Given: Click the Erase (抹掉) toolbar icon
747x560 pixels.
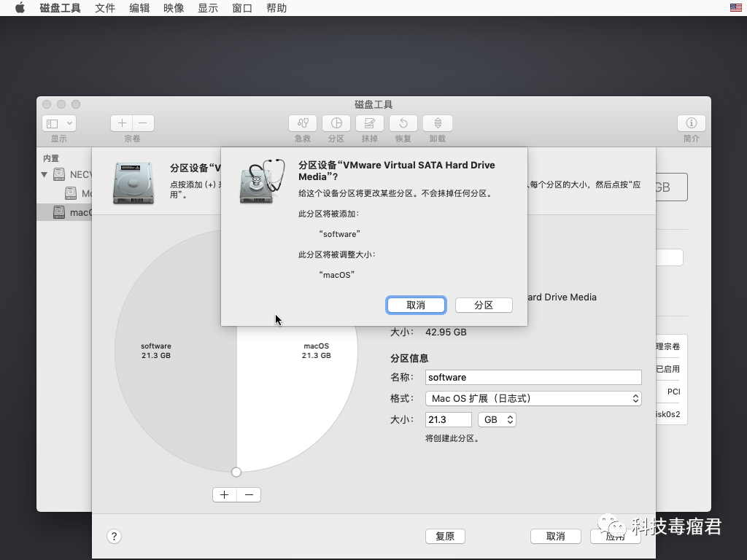Looking at the screenshot, I should click(370, 123).
